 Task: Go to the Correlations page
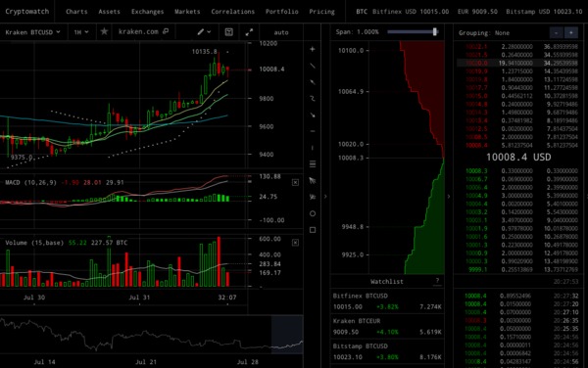[x=233, y=12]
